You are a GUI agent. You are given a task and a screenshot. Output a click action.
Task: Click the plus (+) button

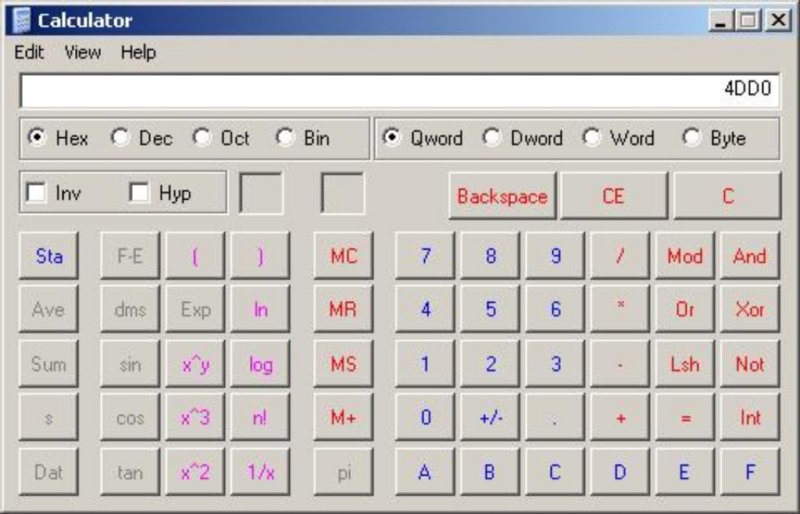click(x=620, y=418)
